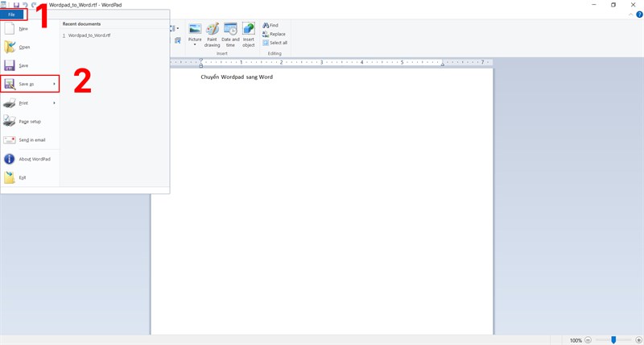Click Exit in the File menu
Screen dimensions: 644x345
click(30, 177)
